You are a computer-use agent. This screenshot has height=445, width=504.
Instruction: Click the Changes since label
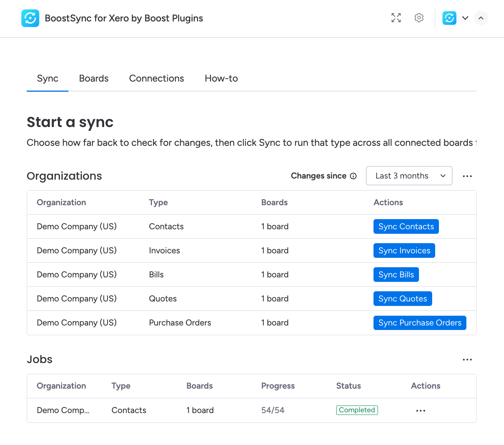[319, 176]
